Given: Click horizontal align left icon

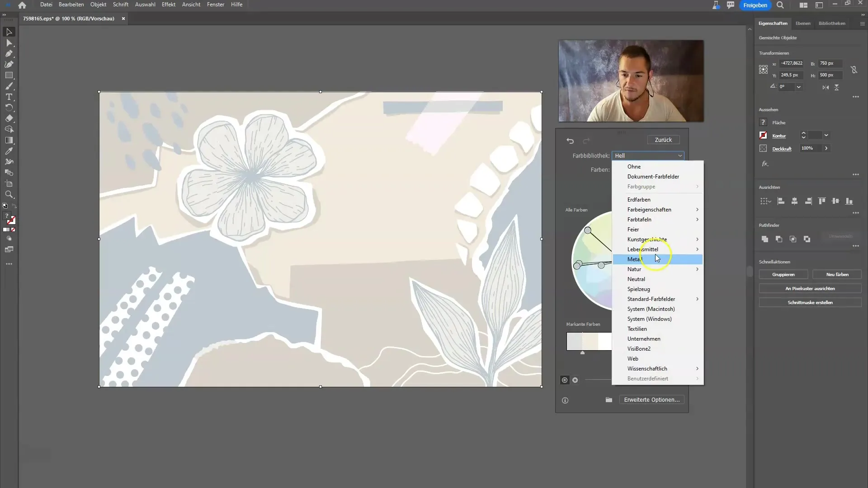Looking at the screenshot, I should tap(781, 201).
